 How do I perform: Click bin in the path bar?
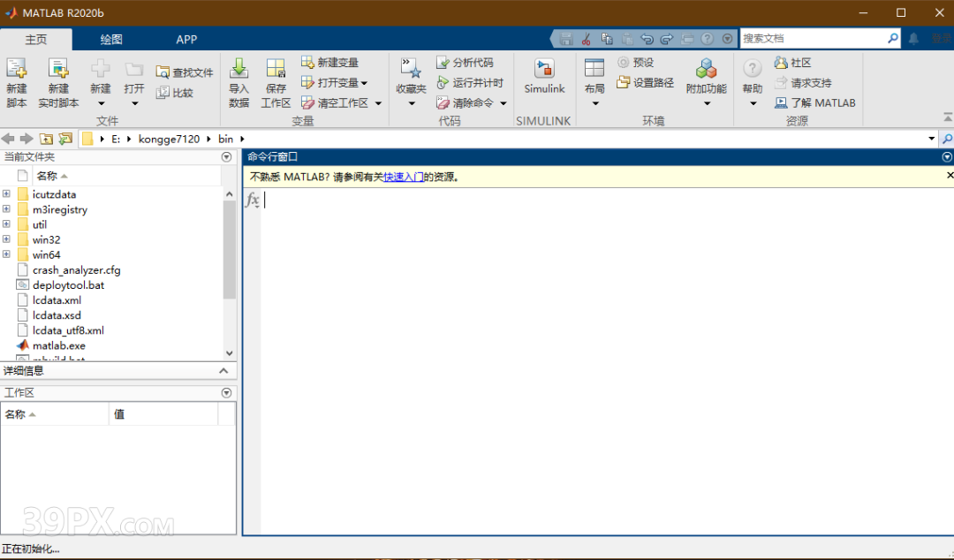(226, 139)
